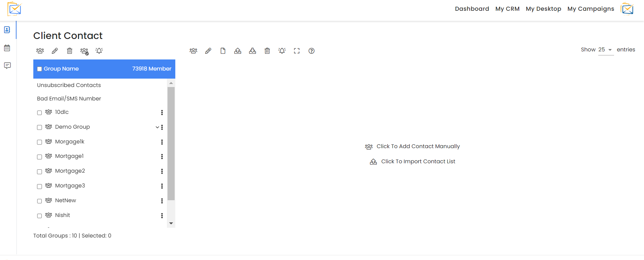Screen dimensions: 644x260
Task: Open the calendar icon in left sidebar
Action: pyautogui.click(x=7, y=48)
